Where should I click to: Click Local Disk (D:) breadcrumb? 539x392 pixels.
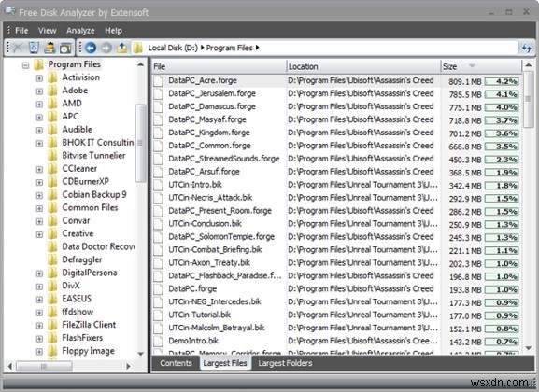click(x=173, y=48)
